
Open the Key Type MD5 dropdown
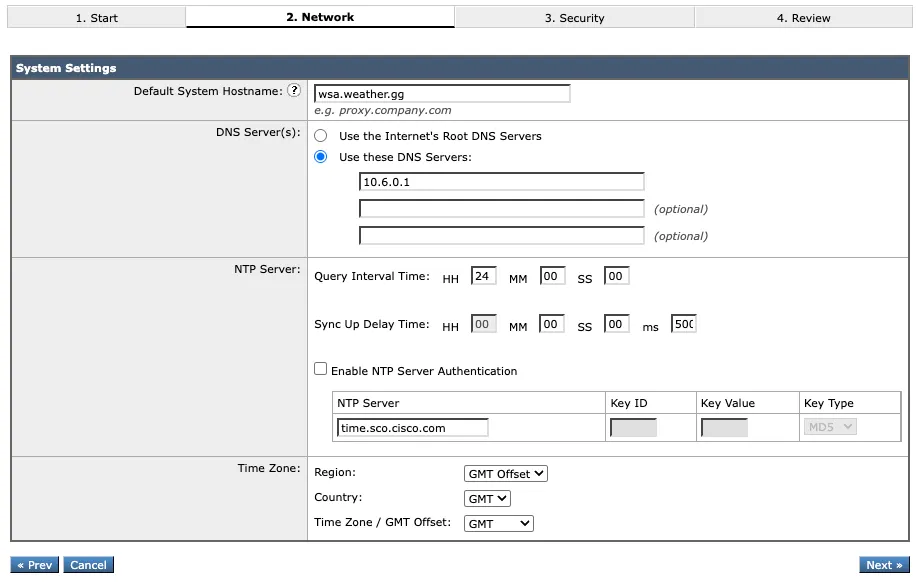[x=831, y=426]
